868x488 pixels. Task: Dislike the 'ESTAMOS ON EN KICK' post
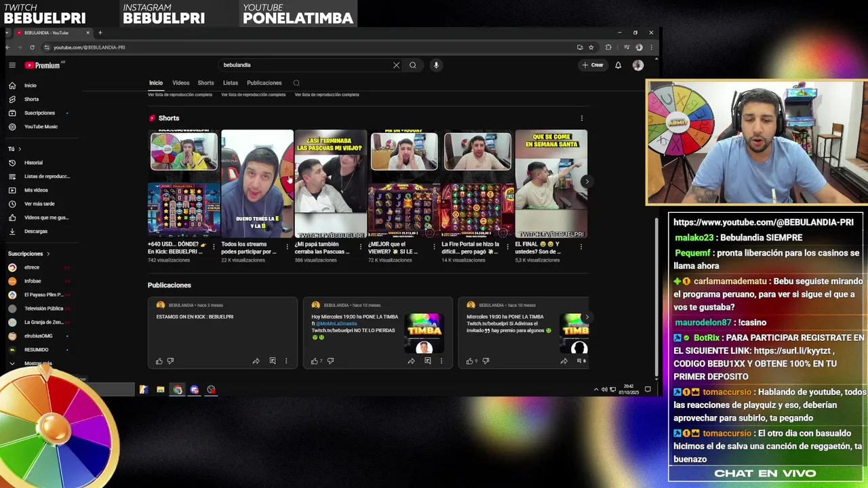(x=170, y=361)
